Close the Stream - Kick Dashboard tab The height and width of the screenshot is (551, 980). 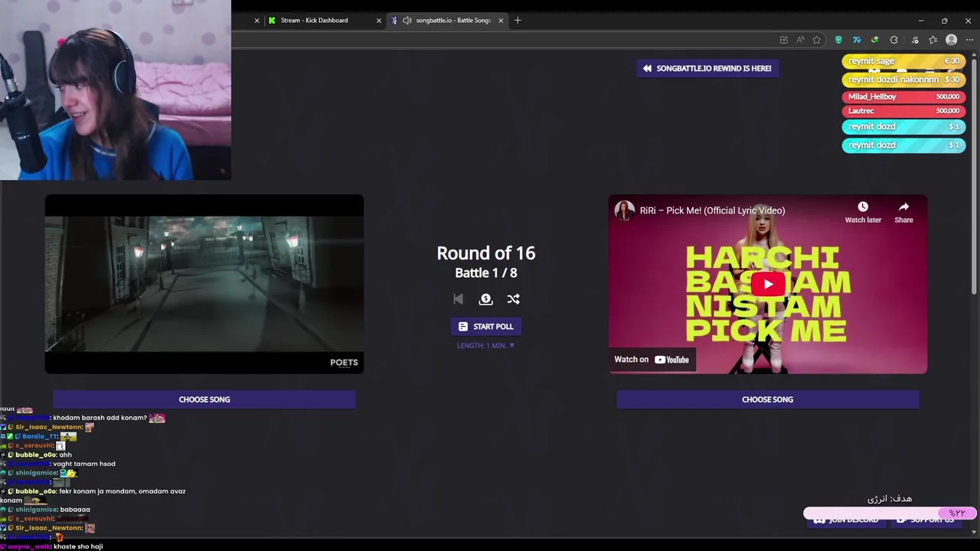click(378, 21)
